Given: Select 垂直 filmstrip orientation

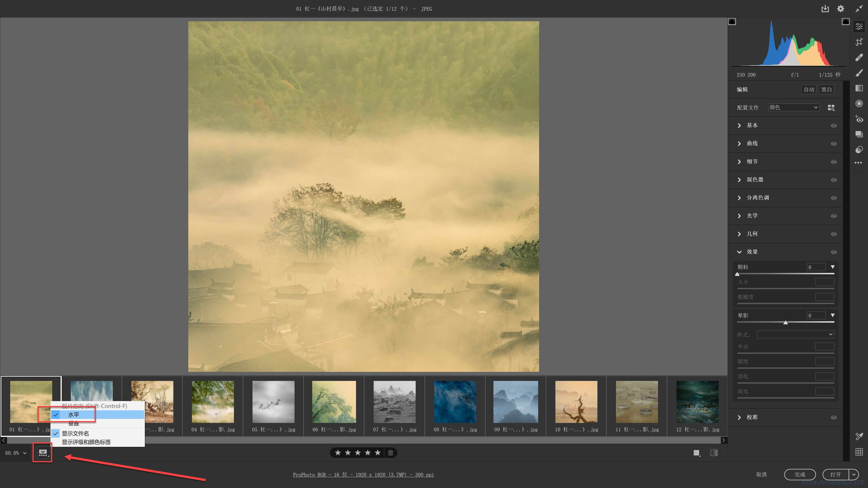Looking at the screenshot, I should point(73,424).
